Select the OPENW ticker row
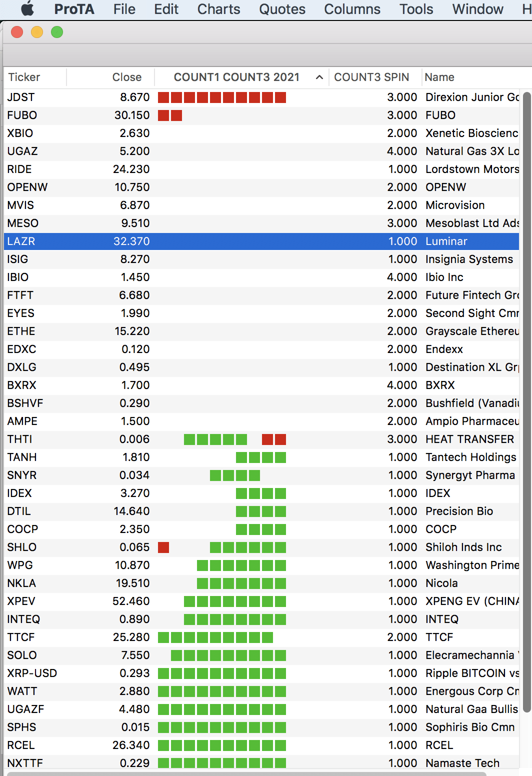 click(x=261, y=187)
